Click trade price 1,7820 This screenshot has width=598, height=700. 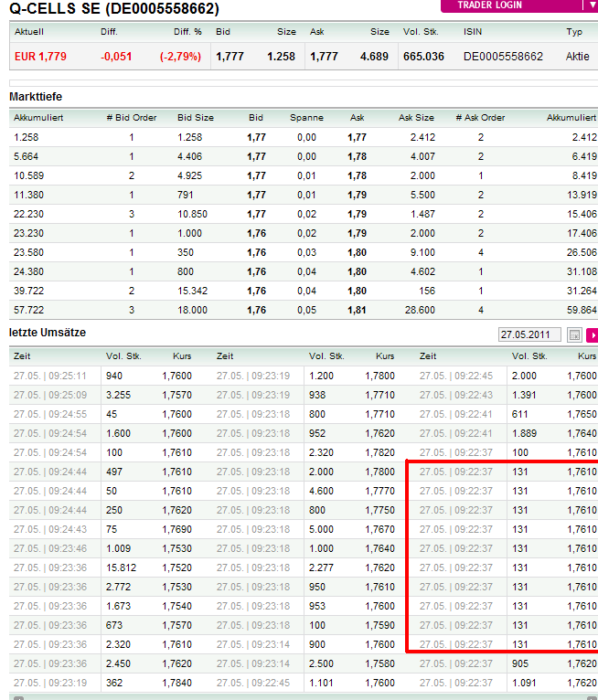(379, 452)
